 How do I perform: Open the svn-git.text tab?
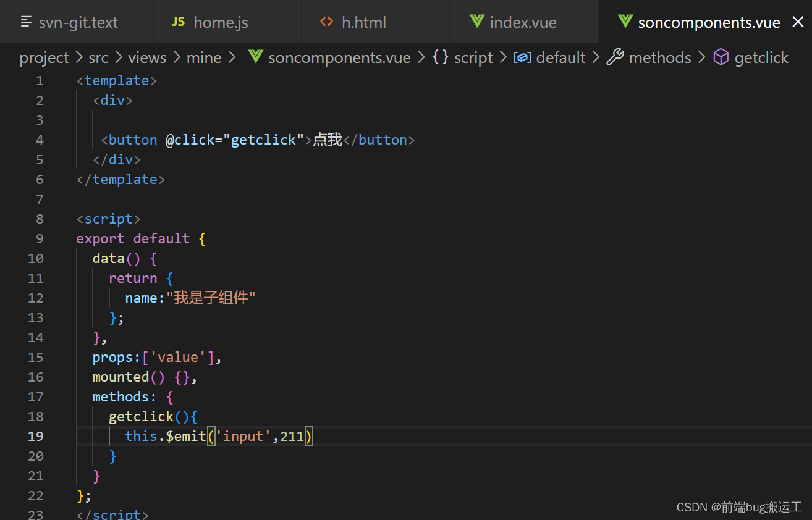pyautogui.click(x=78, y=22)
